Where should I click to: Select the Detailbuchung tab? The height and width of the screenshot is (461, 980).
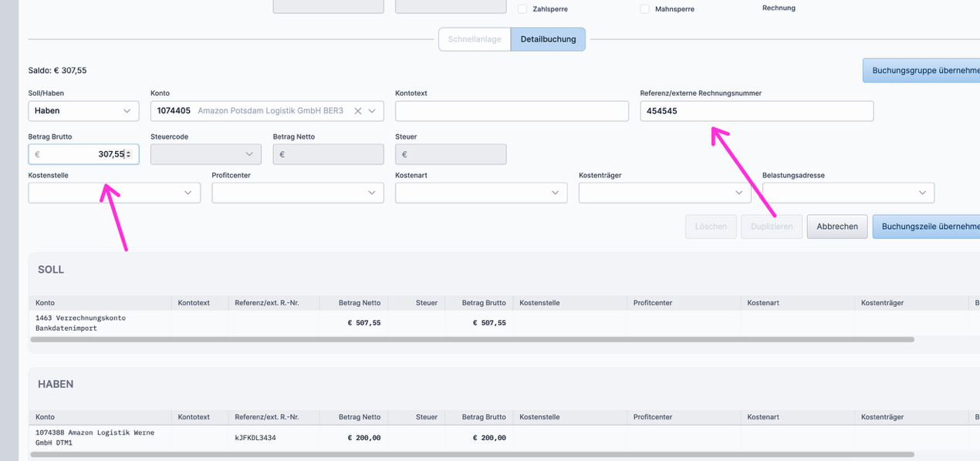pyautogui.click(x=548, y=39)
